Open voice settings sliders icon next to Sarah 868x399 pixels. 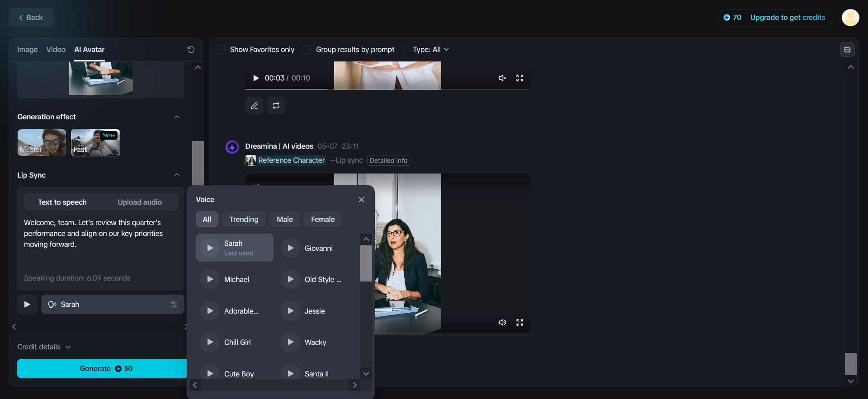pyautogui.click(x=174, y=305)
